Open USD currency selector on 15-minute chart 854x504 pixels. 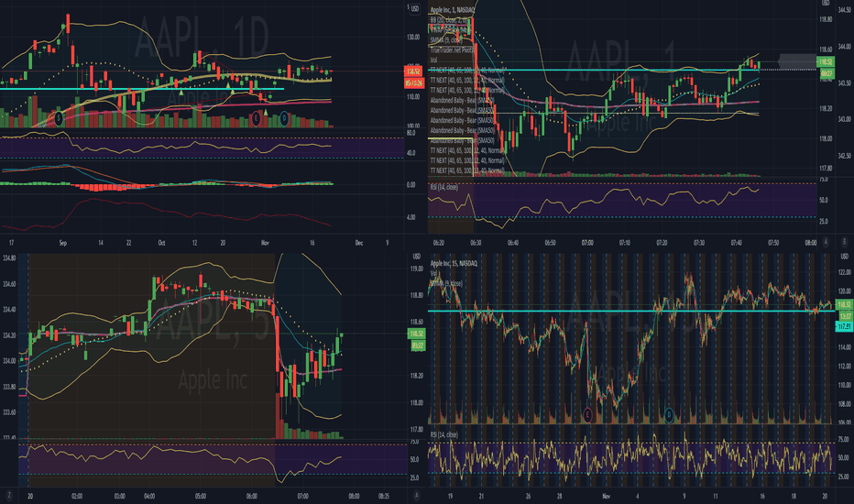click(844, 256)
